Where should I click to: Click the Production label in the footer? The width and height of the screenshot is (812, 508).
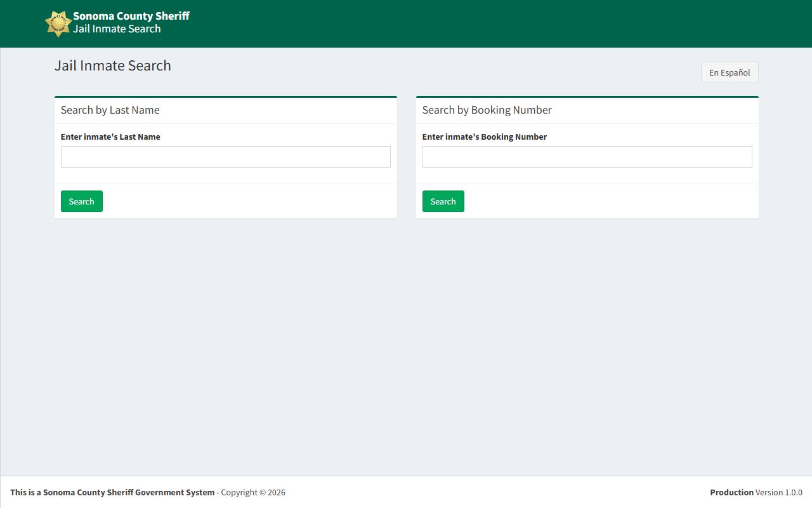(731, 492)
